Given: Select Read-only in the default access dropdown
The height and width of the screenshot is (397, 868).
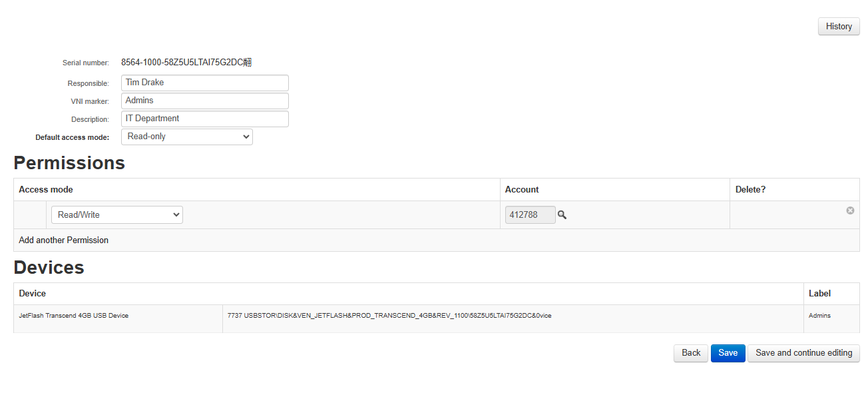Looking at the screenshot, I should pos(187,137).
